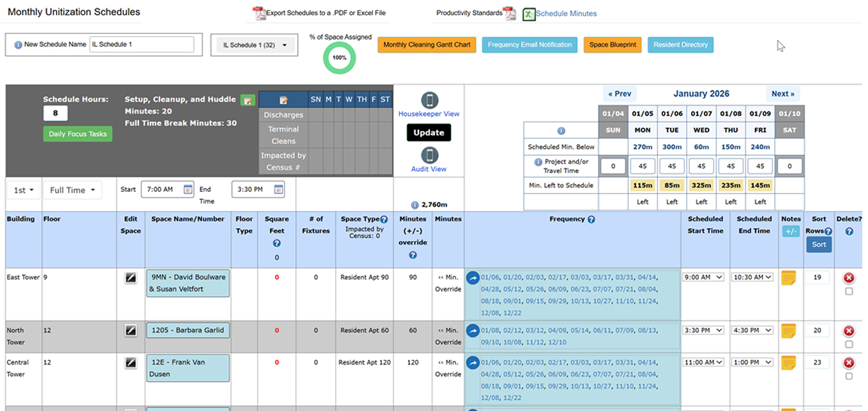
Task: Click the Monthly Cleaning Gantt Chart button
Action: click(427, 45)
